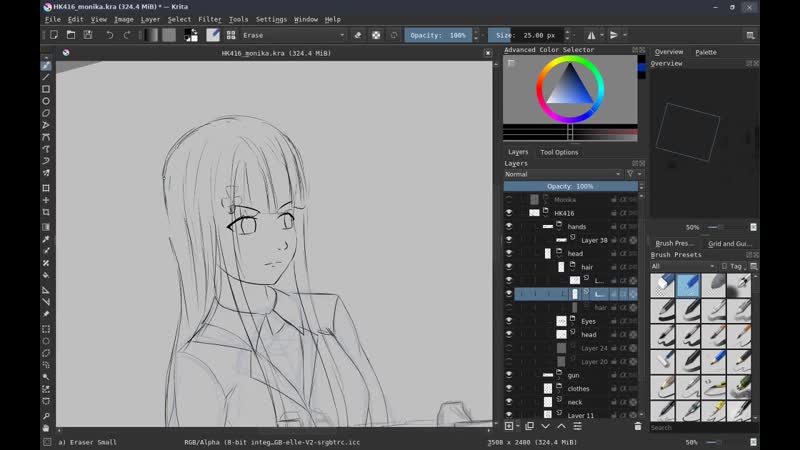Image resolution: width=800 pixels, height=450 pixels.
Task: Open an existing document from toolbar
Action: (71, 35)
